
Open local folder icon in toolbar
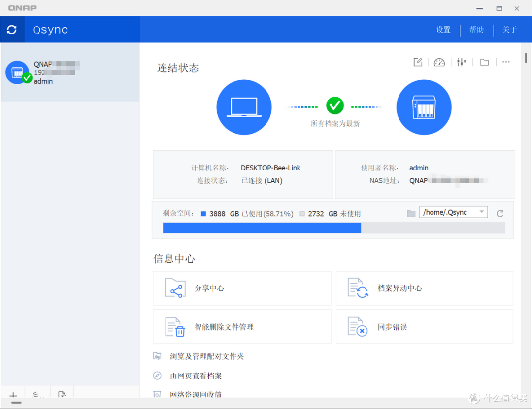tap(484, 62)
